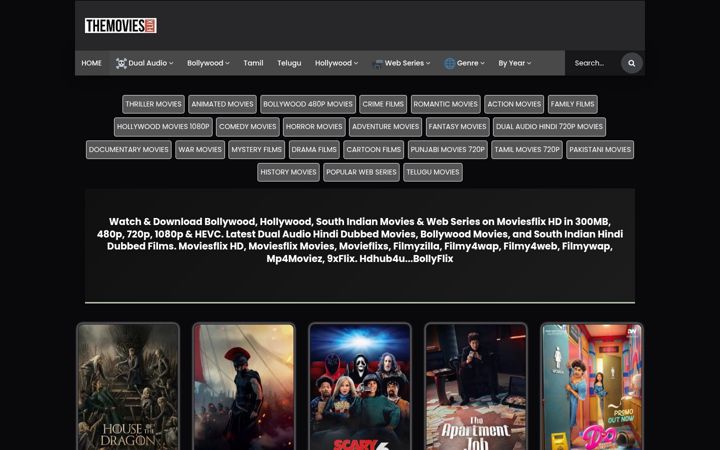This screenshot has height=450, width=720.
Task: Open the Horror Movies category
Action: coord(314,127)
